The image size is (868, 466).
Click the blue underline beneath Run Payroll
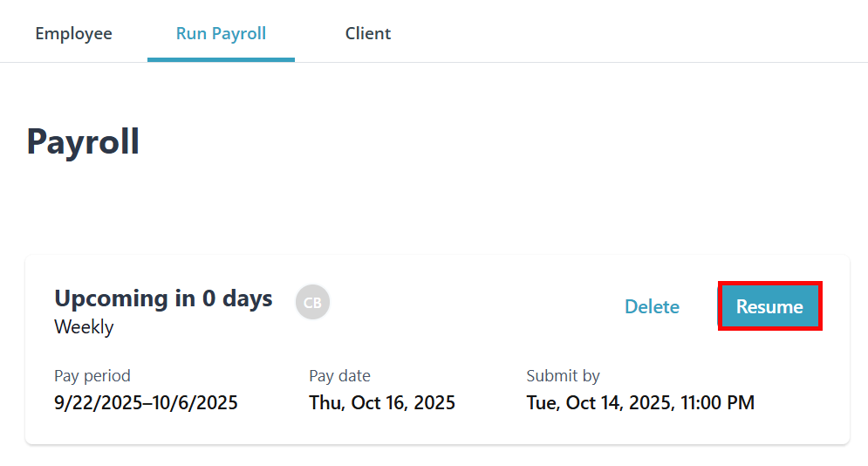pyautogui.click(x=221, y=59)
